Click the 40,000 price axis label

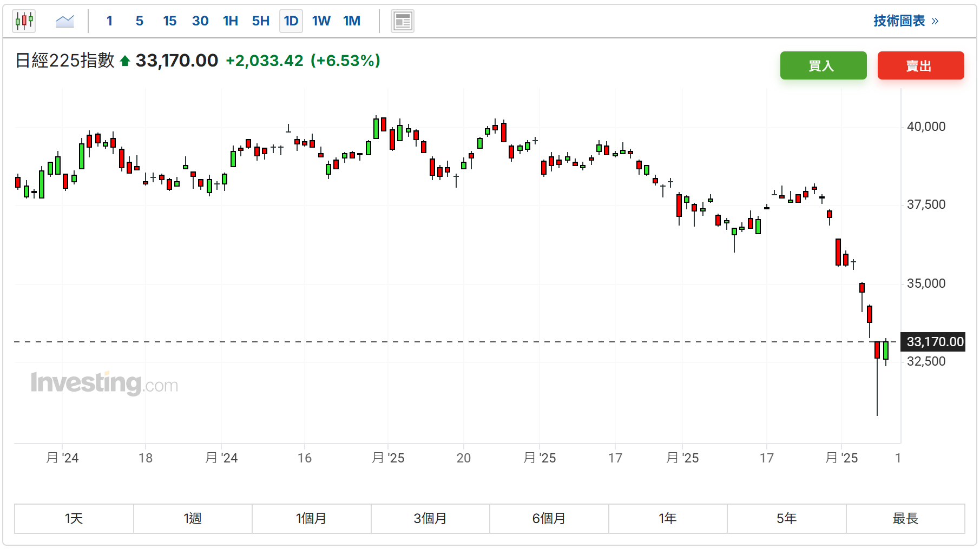926,127
